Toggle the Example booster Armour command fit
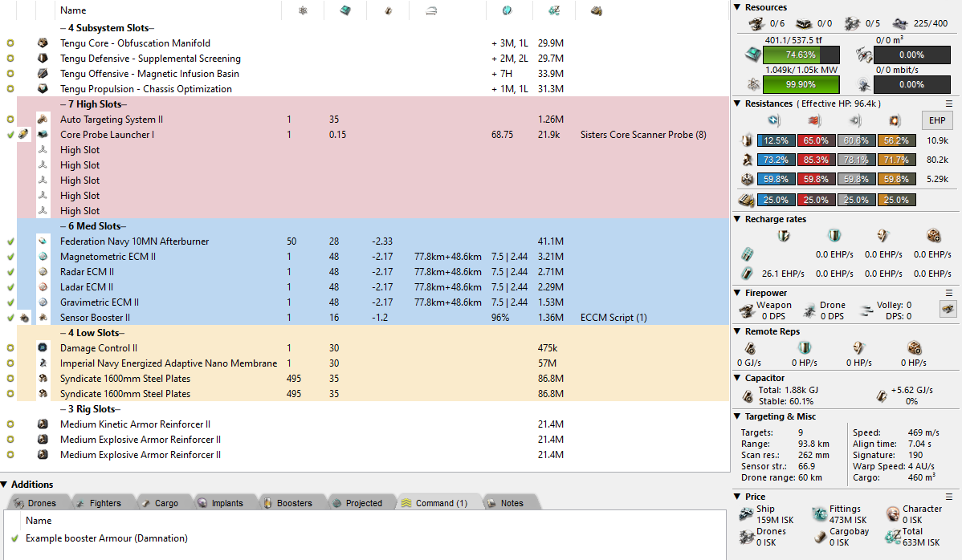 click(14, 538)
